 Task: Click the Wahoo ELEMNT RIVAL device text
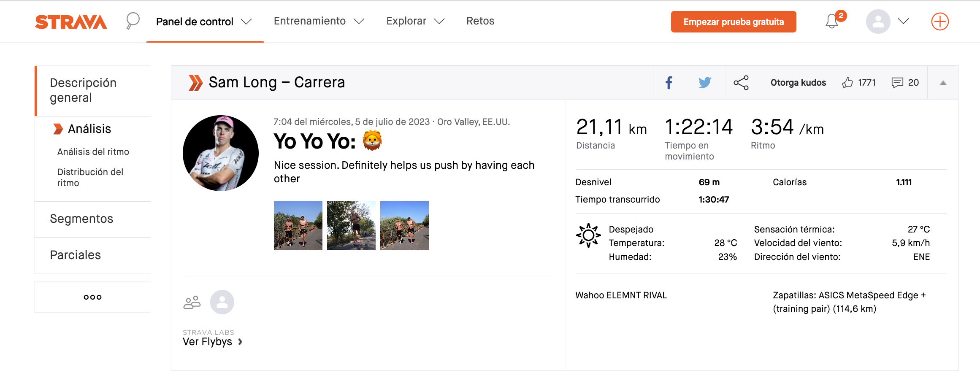[621, 295]
